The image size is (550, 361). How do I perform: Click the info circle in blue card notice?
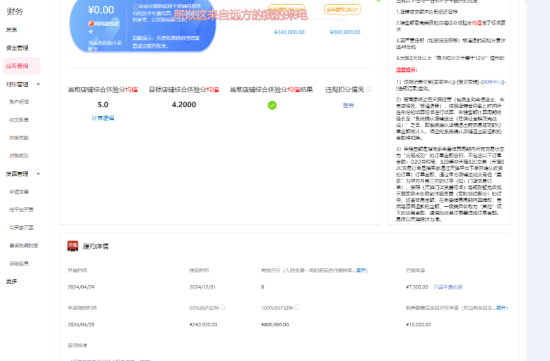[x=135, y=6]
